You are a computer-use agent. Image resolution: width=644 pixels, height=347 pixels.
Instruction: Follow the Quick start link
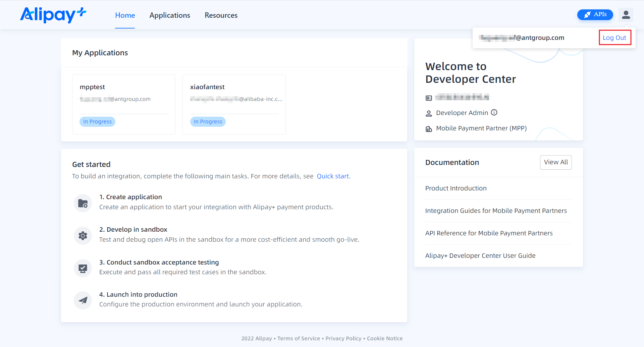click(333, 176)
